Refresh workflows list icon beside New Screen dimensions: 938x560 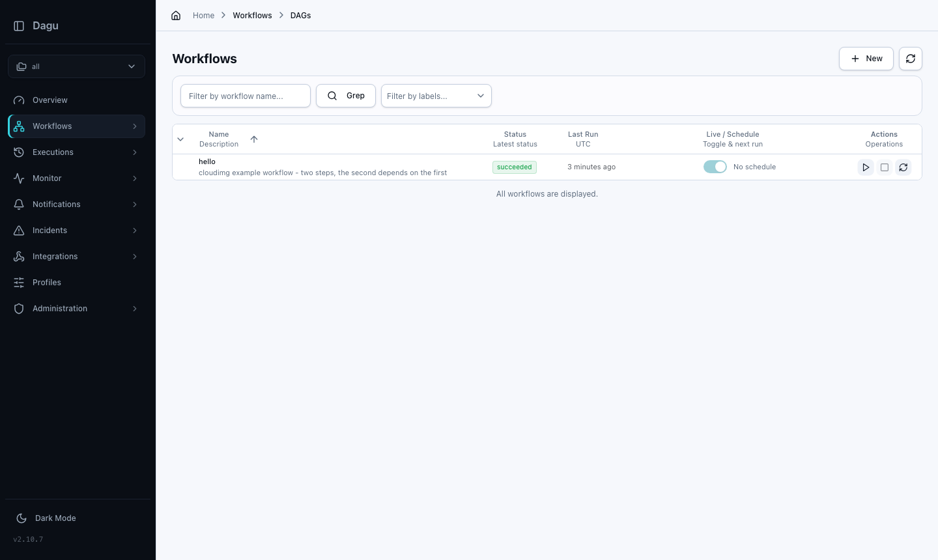(911, 59)
